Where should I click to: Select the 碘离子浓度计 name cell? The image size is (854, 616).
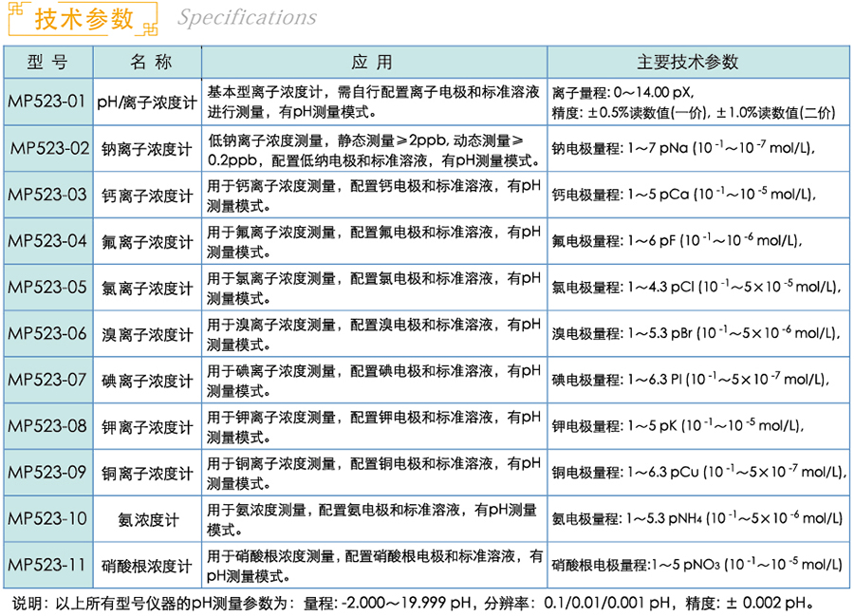click(147, 380)
